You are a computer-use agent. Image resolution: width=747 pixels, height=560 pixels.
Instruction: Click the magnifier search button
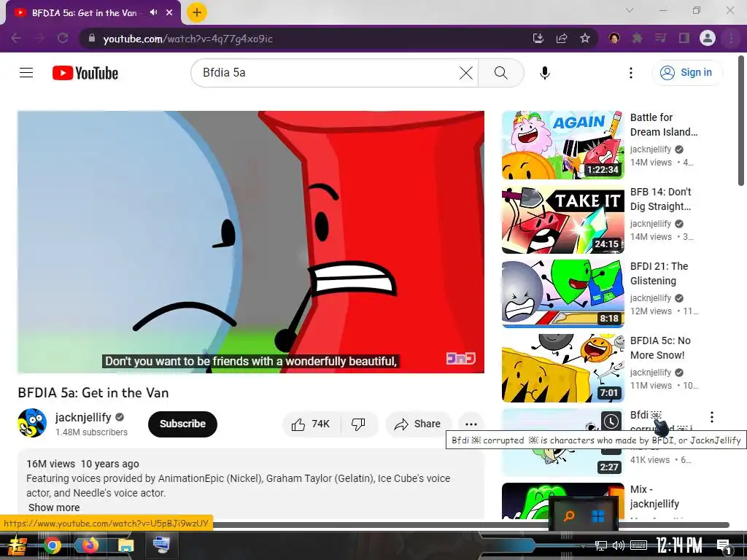(x=500, y=73)
